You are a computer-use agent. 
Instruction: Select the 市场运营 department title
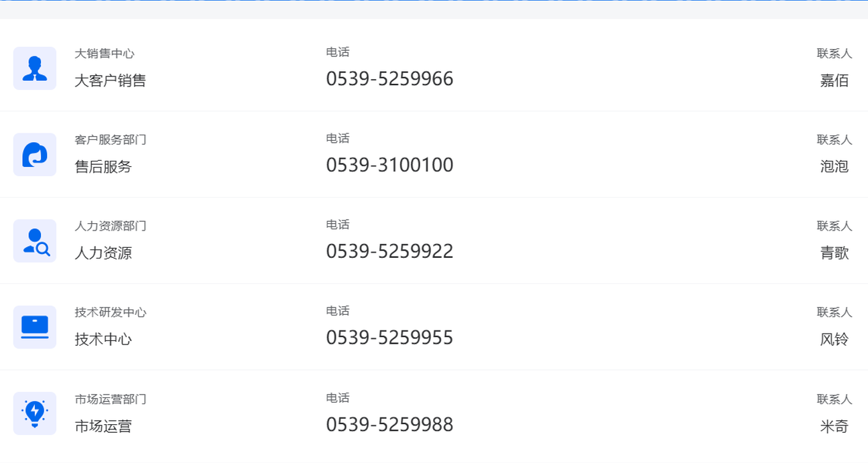(x=103, y=426)
